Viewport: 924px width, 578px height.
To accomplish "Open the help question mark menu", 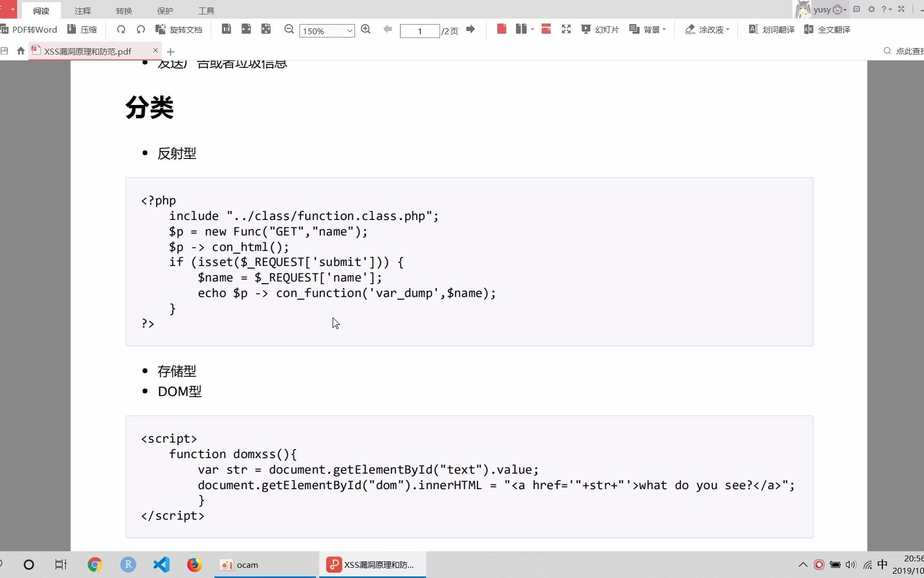I will point(886,9).
